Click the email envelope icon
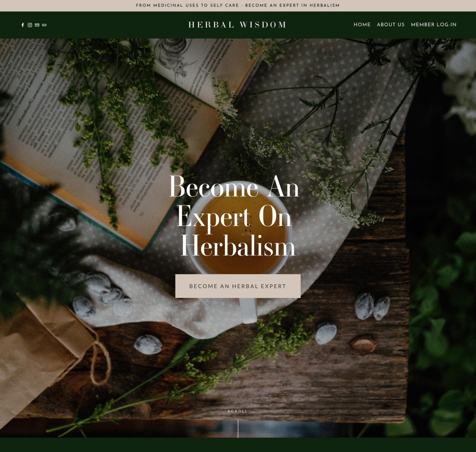This screenshot has height=452, width=476. pos(37,25)
